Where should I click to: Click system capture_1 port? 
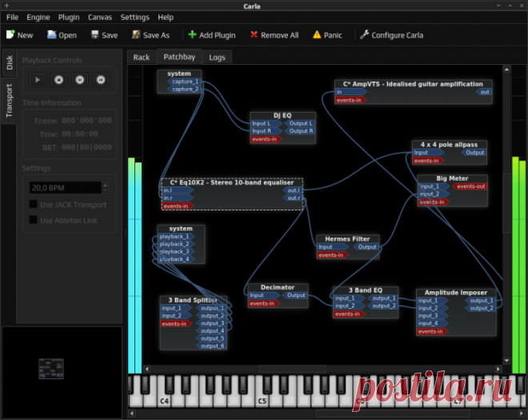coord(184,82)
